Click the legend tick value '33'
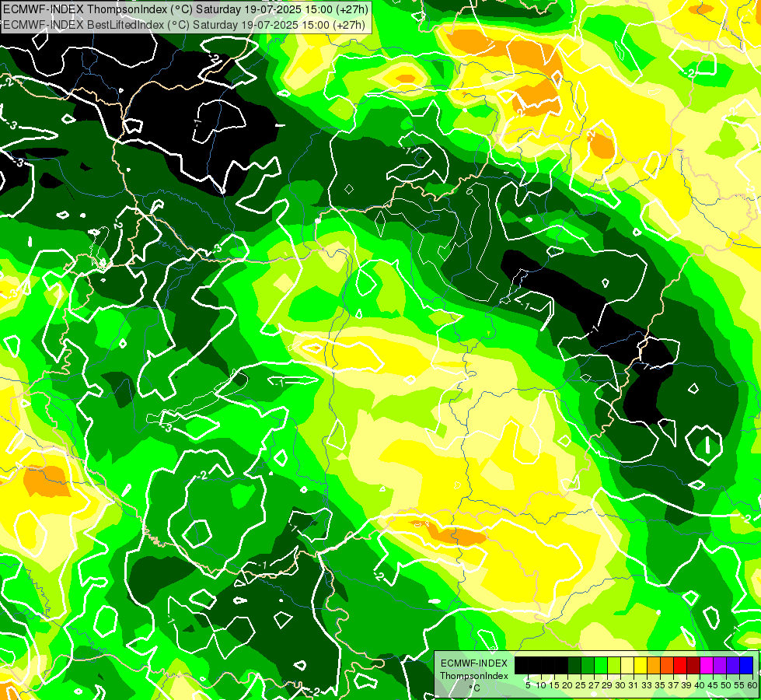The image size is (761, 700). 647,685
